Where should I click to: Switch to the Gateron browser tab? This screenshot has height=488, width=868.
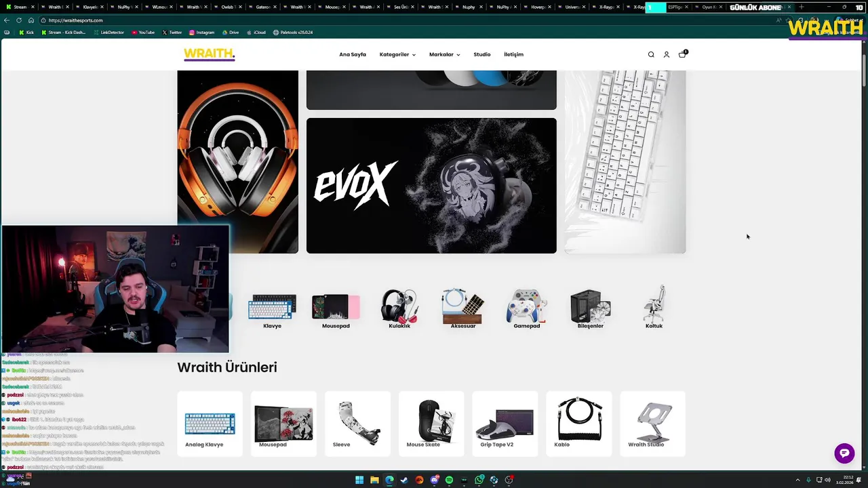(x=262, y=7)
